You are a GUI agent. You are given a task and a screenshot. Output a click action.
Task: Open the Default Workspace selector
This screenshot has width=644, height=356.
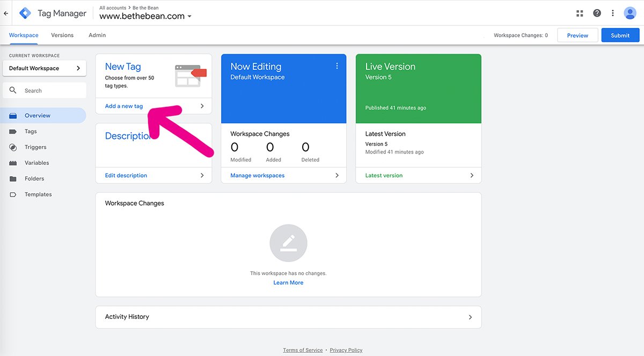click(x=45, y=68)
